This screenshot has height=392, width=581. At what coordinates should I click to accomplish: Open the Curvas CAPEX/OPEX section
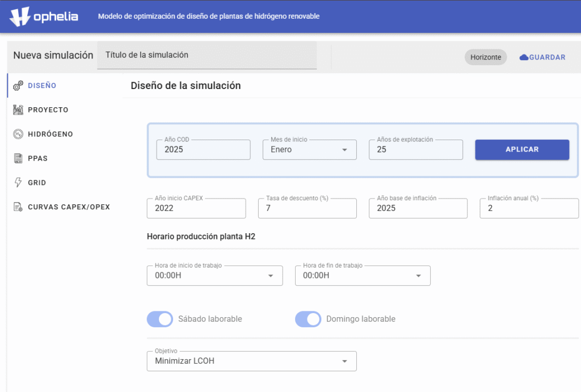click(x=69, y=207)
